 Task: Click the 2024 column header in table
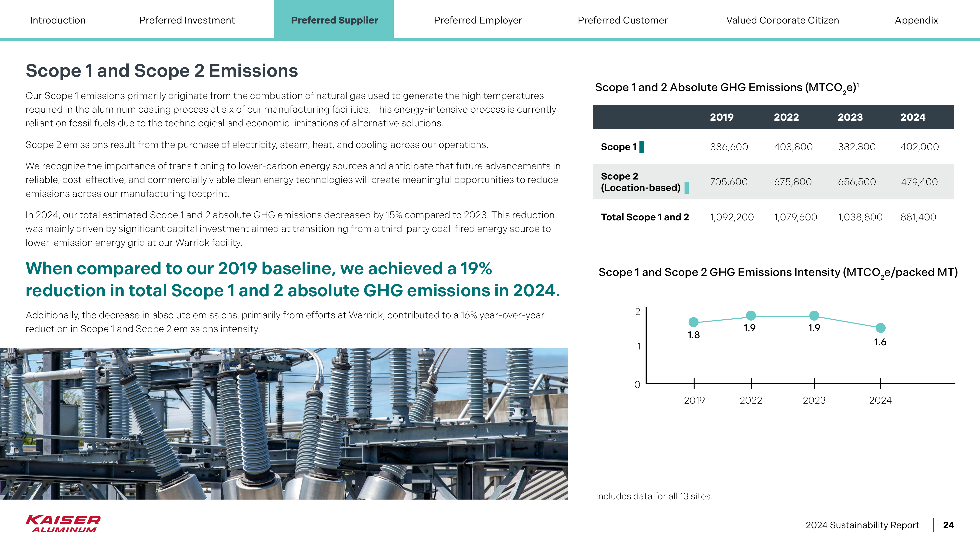pyautogui.click(x=913, y=117)
